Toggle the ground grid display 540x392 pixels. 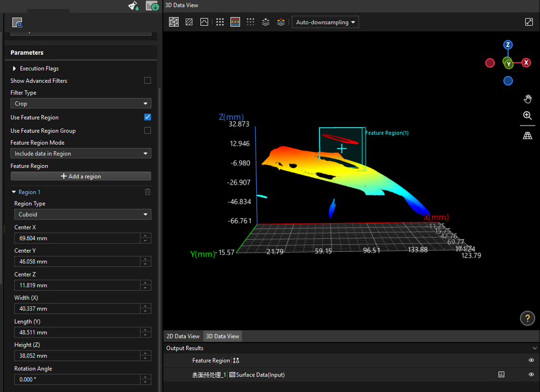pyautogui.click(x=528, y=135)
